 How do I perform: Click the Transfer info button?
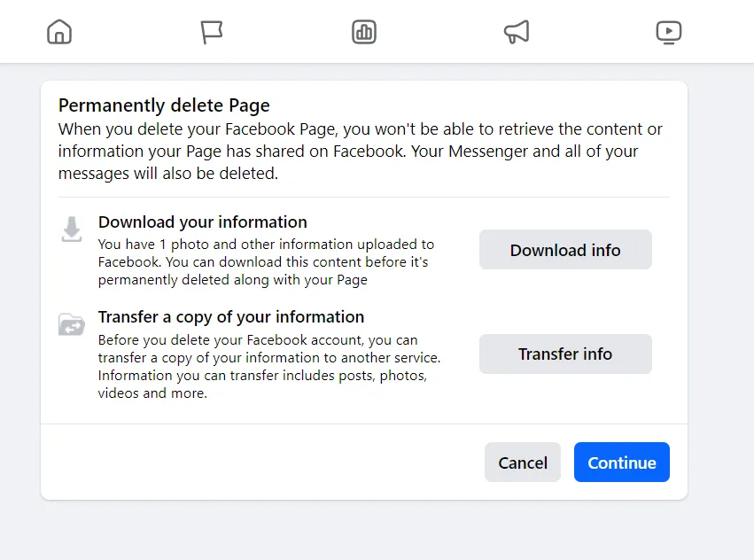[565, 354]
